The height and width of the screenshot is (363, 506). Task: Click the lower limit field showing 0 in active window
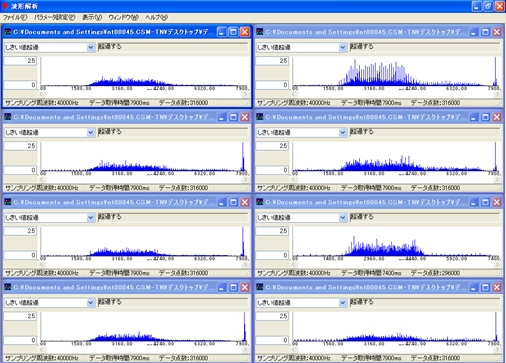pyautogui.click(x=20, y=85)
